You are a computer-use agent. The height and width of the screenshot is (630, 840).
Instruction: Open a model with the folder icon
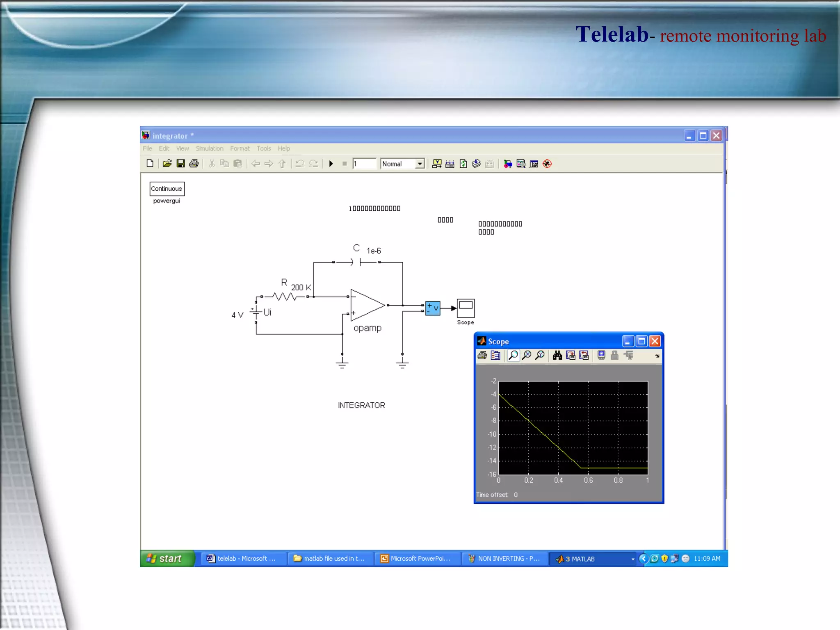coord(167,164)
